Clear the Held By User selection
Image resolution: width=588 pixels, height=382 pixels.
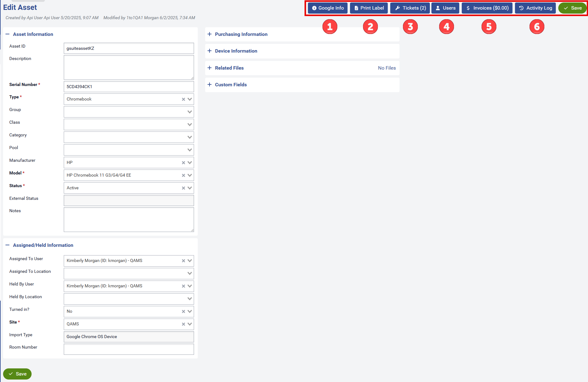(184, 286)
